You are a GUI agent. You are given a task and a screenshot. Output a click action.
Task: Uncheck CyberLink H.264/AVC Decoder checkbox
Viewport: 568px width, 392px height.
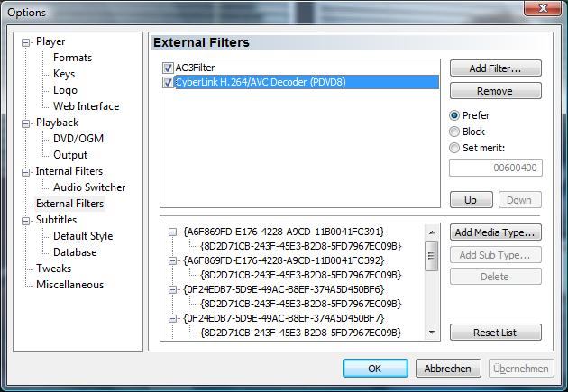[168, 82]
